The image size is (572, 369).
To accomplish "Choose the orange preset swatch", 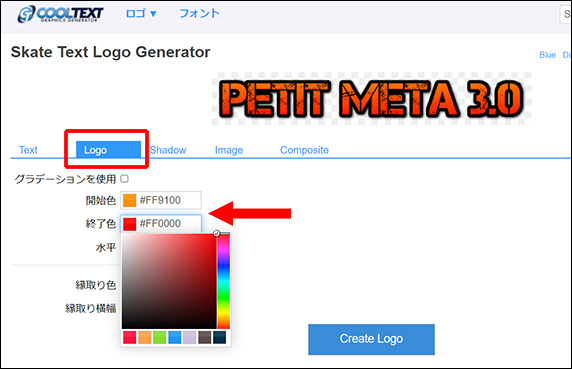I will tap(144, 337).
